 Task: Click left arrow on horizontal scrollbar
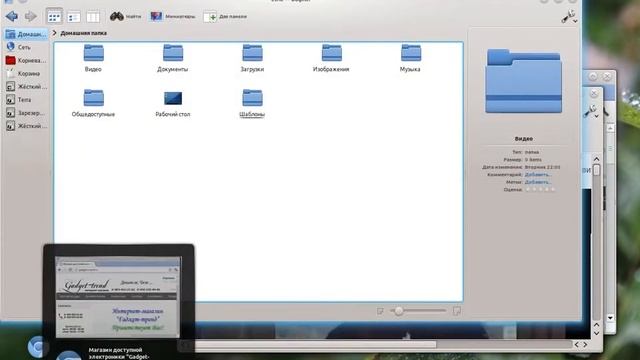click(x=576, y=345)
